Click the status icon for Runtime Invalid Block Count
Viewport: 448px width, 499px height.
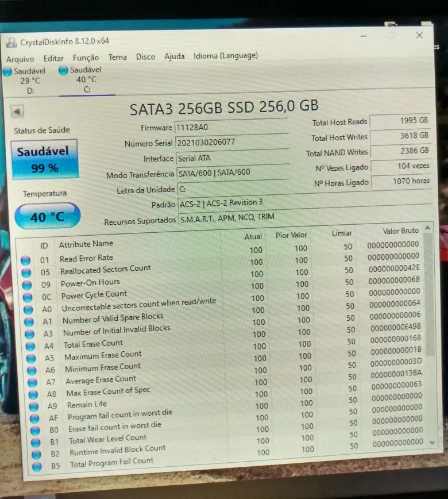click(36, 454)
